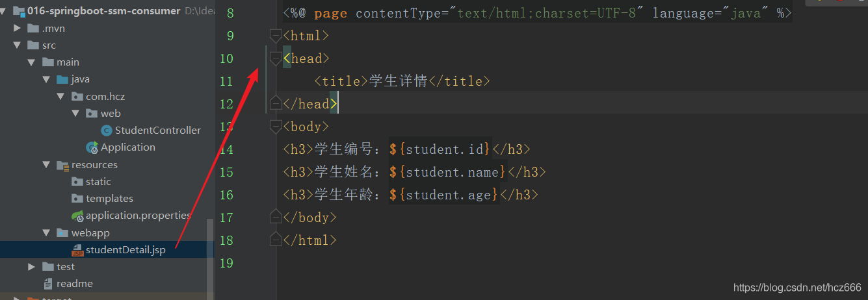The height and width of the screenshot is (300, 868).
Task: Click line number 15 in gutter
Action: tap(226, 172)
